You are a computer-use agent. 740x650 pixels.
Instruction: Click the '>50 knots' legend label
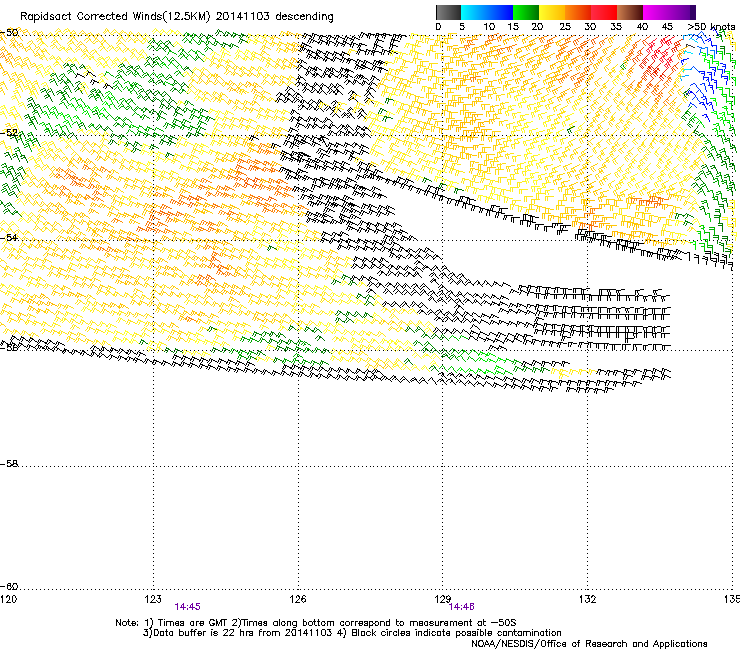coord(711,27)
